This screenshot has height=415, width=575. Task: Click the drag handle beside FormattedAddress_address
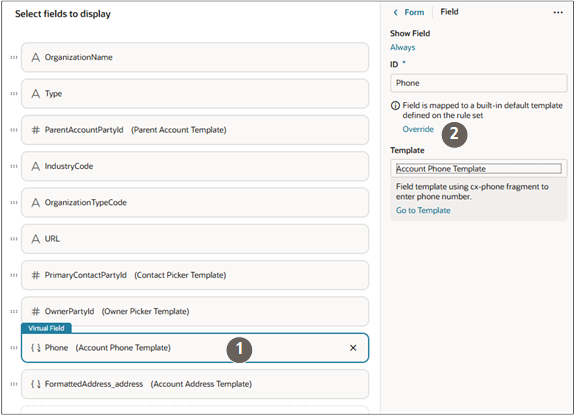pos(14,384)
